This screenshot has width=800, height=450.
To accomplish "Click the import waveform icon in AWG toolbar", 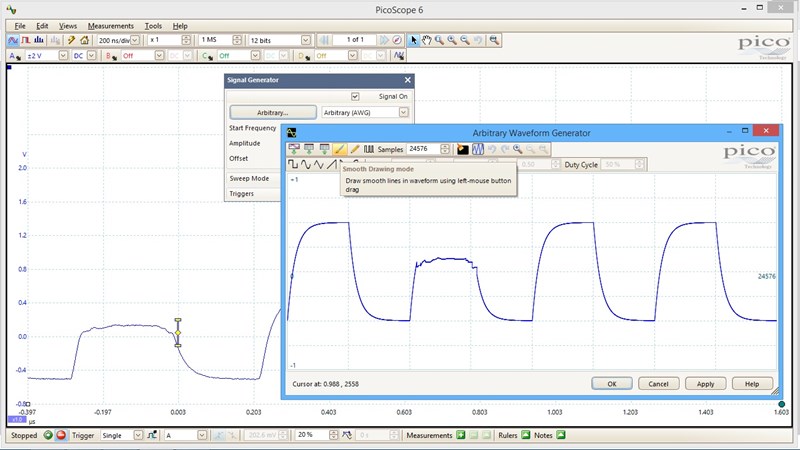I will (x=294, y=149).
